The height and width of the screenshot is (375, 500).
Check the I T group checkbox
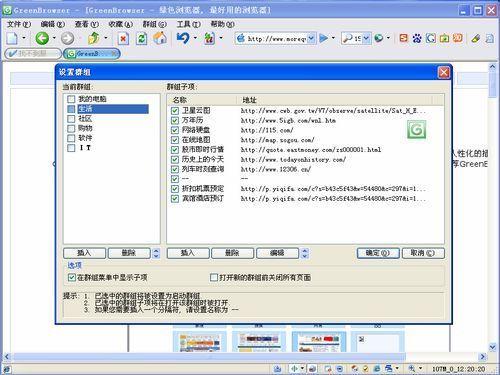pos(71,148)
